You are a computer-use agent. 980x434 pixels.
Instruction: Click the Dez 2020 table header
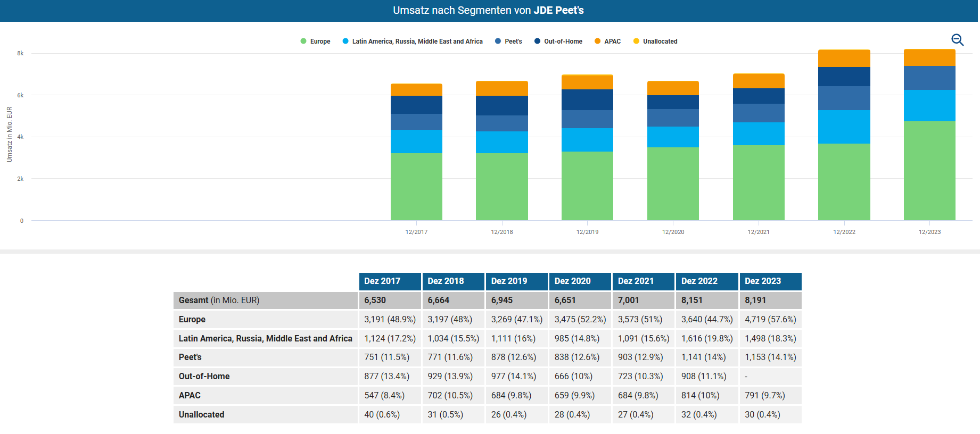(580, 281)
